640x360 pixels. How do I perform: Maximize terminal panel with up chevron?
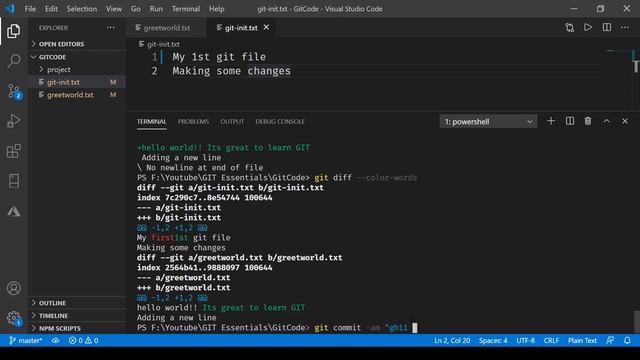tap(607, 121)
